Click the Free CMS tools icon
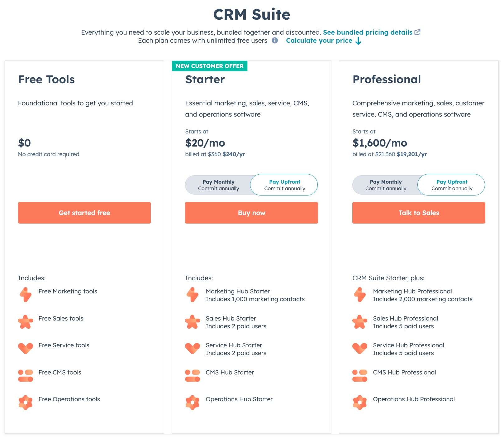 click(26, 376)
